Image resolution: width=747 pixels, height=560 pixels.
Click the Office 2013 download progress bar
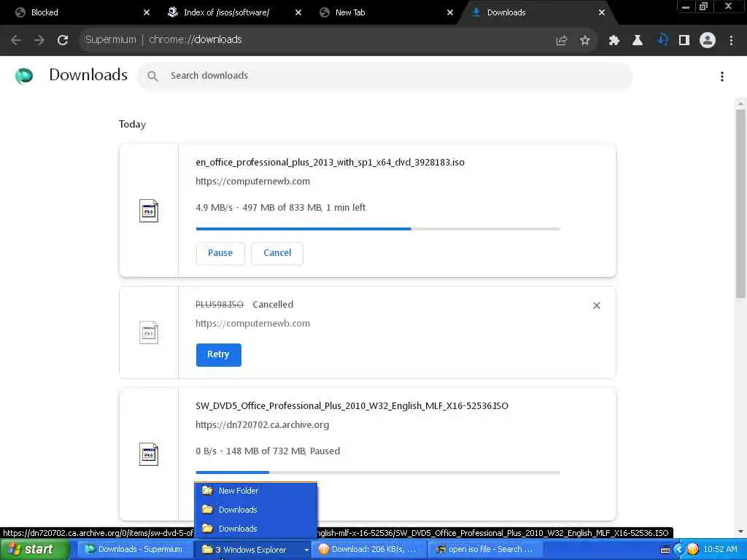click(378, 229)
